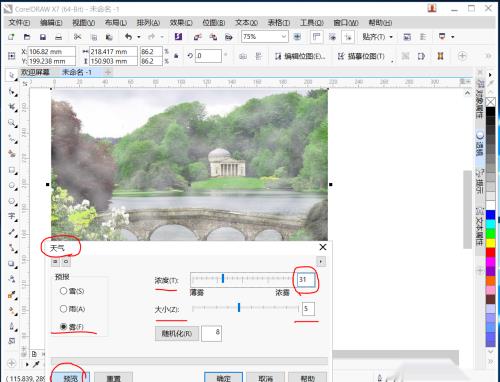Click the 随机化(R) button

click(x=177, y=333)
